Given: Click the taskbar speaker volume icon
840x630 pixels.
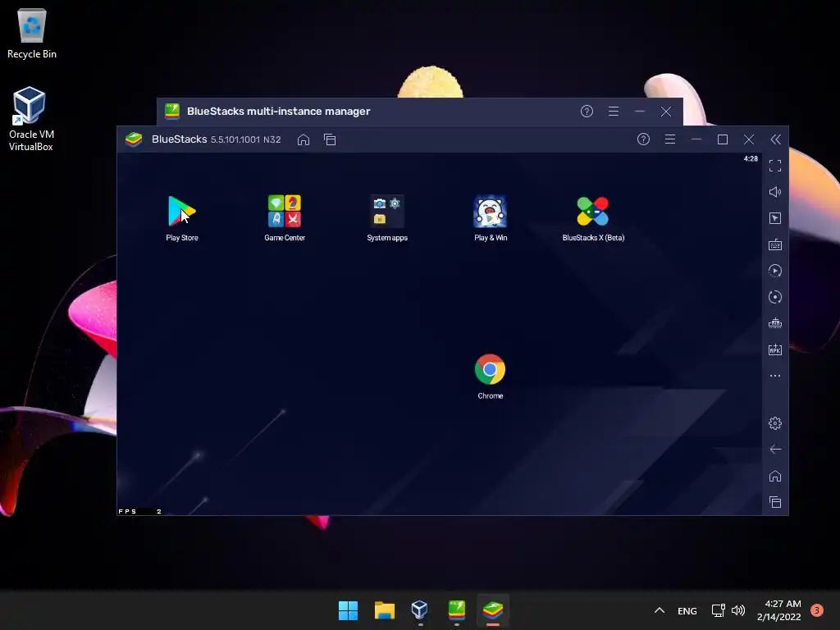Looking at the screenshot, I should pos(738,610).
